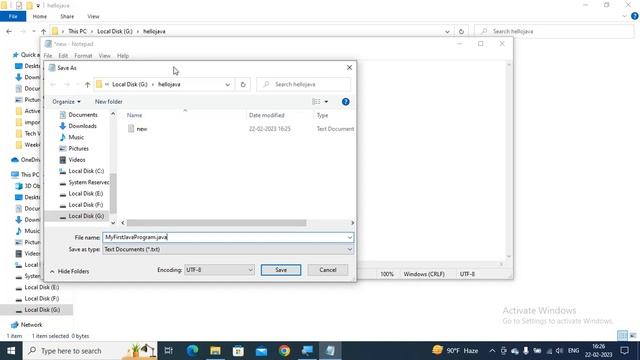Show hidden system tray icons

(492, 351)
